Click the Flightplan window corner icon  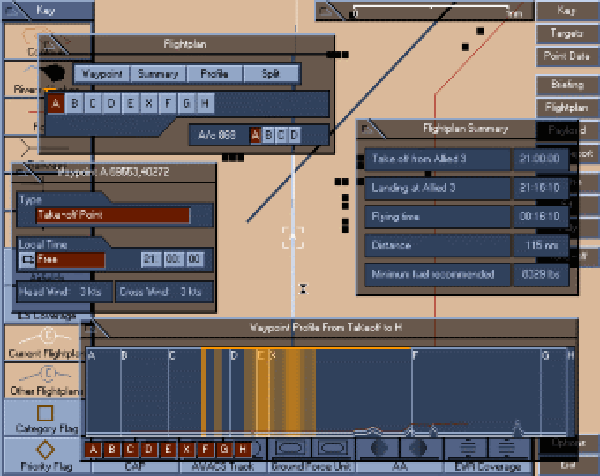coord(53,46)
